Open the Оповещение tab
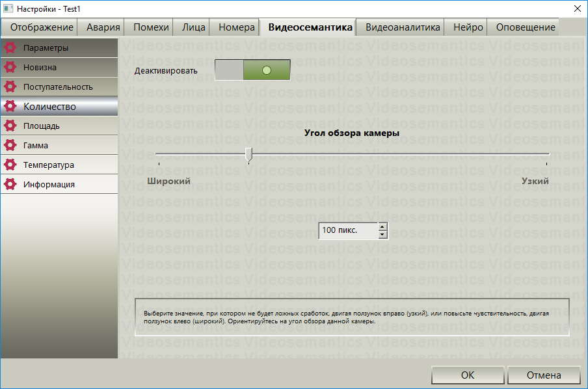The width and height of the screenshot is (588, 389). [524, 27]
